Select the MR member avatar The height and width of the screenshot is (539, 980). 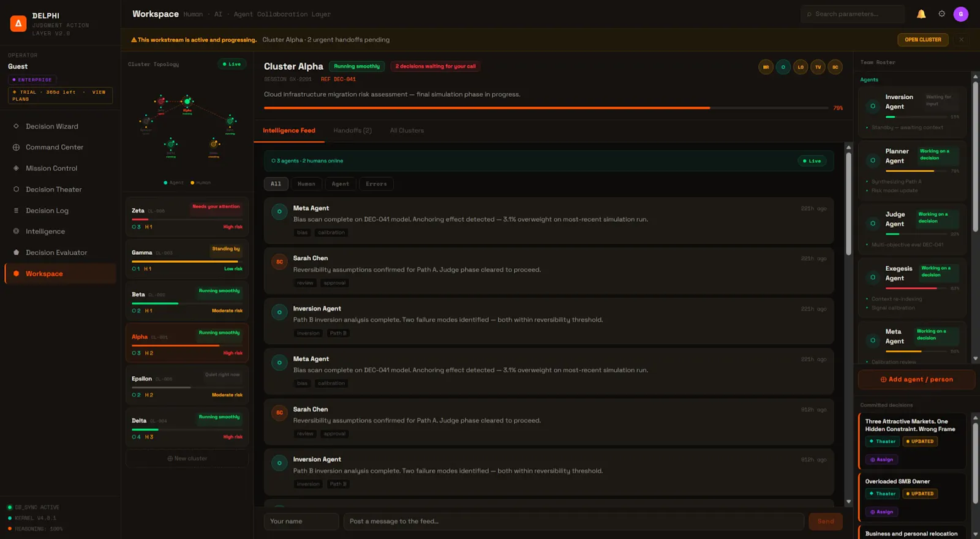coord(766,67)
